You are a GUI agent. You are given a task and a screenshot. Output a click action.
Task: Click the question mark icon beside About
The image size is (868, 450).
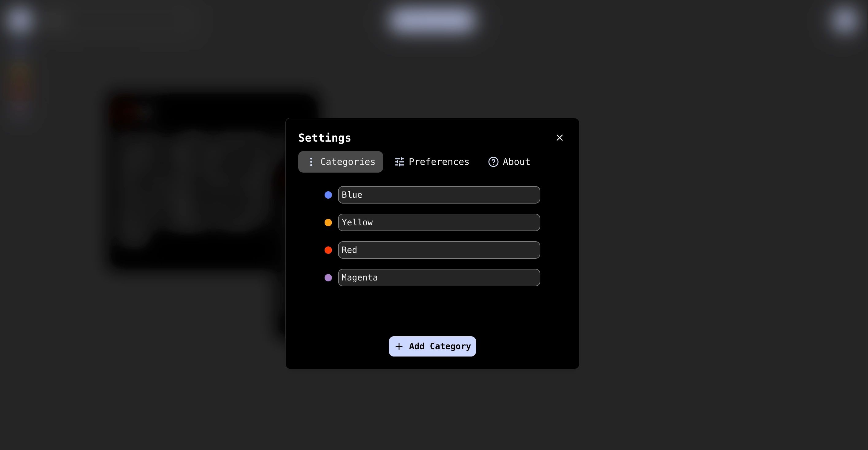493,162
